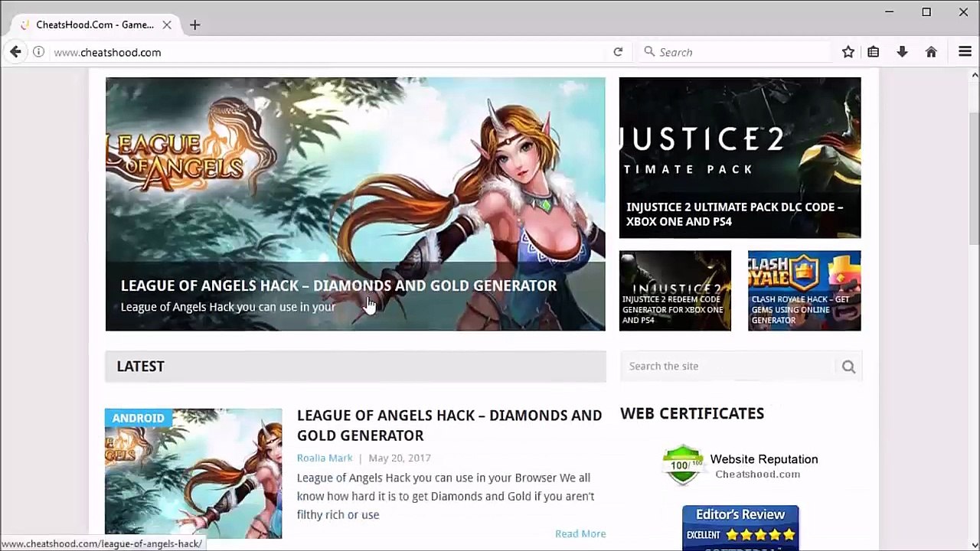Image resolution: width=980 pixels, height=551 pixels.
Task: Reload the page with the refresh icon
Action: tap(618, 52)
